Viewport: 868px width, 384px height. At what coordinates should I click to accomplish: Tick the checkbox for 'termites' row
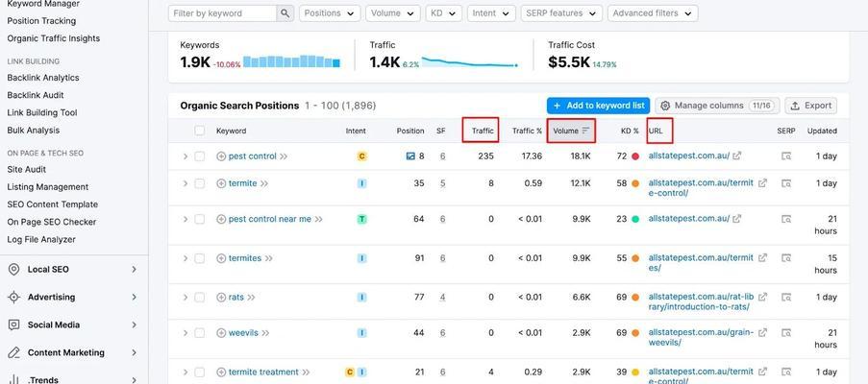pos(200,258)
